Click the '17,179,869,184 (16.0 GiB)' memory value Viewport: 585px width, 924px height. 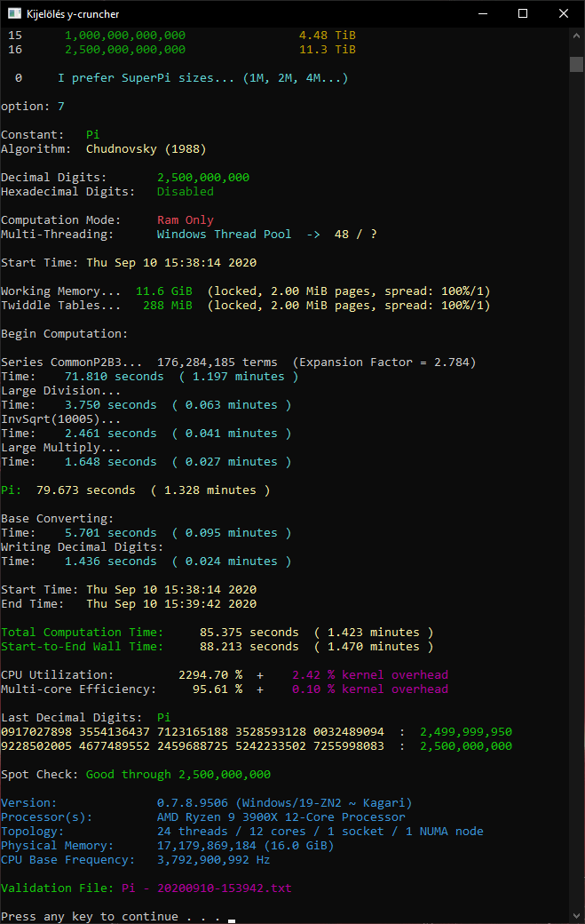245,845
